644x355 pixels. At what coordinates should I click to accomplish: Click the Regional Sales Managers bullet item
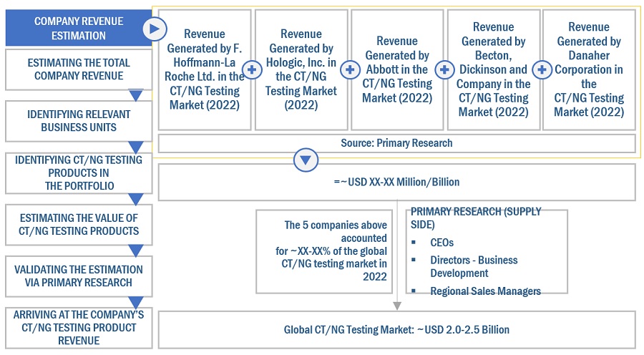pyautogui.click(x=485, y=291)
